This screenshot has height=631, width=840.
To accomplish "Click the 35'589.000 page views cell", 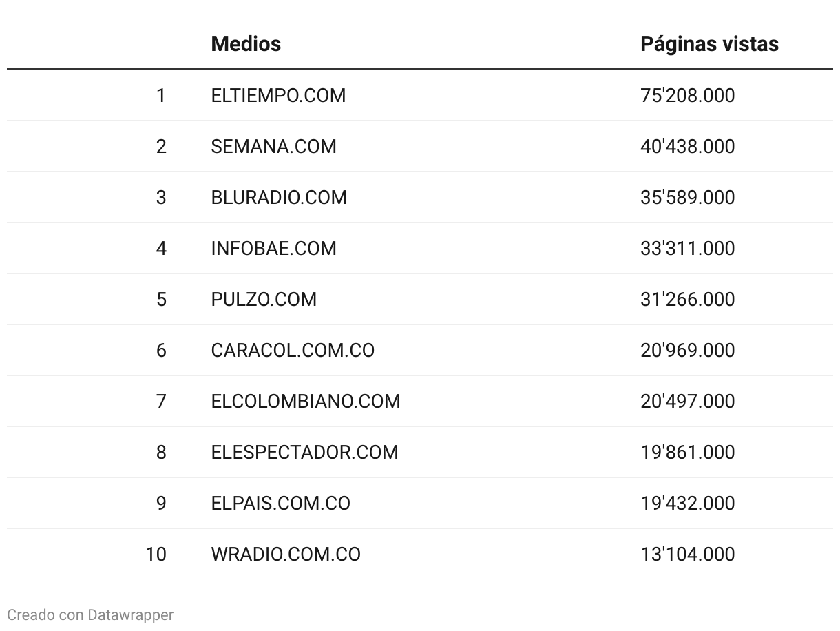I will [687, 197].
